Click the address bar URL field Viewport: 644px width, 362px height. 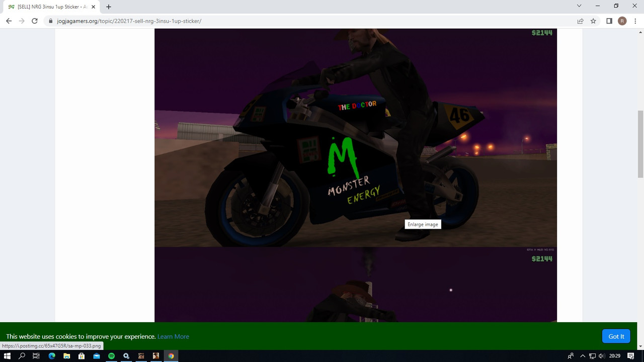tap(312, 21)
